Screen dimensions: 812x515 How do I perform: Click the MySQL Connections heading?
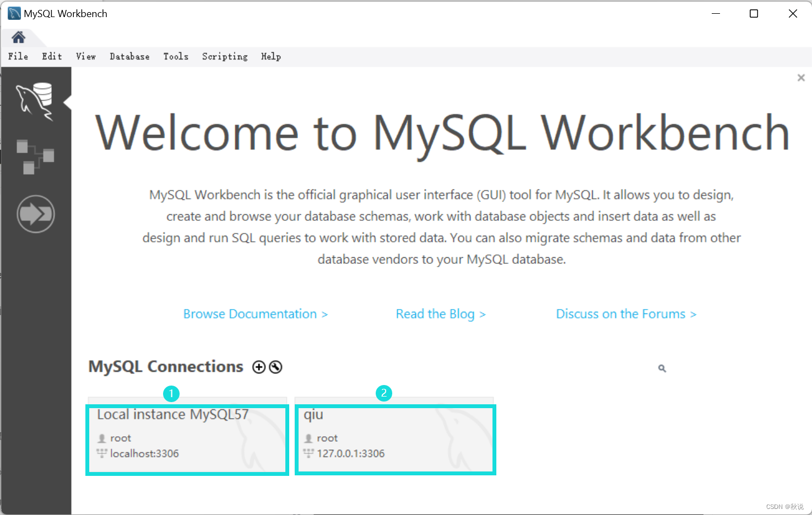(166, 367)
